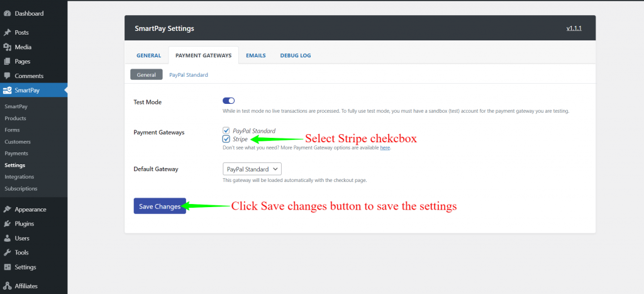Click the Appearance paintbrush icon

tap(7, 209)
